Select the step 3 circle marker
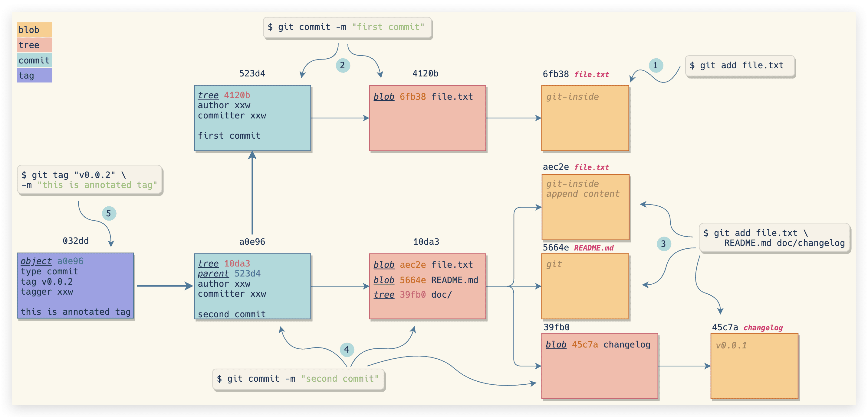 (663, 244)
